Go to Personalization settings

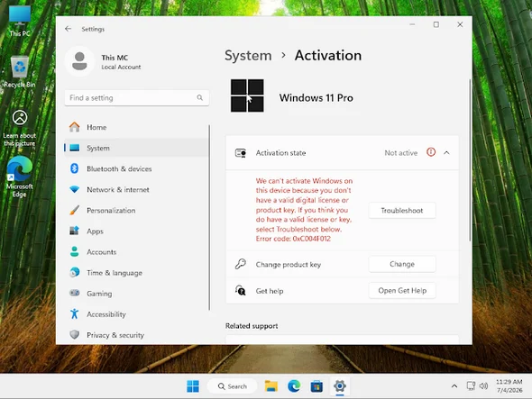pos(136,210)
